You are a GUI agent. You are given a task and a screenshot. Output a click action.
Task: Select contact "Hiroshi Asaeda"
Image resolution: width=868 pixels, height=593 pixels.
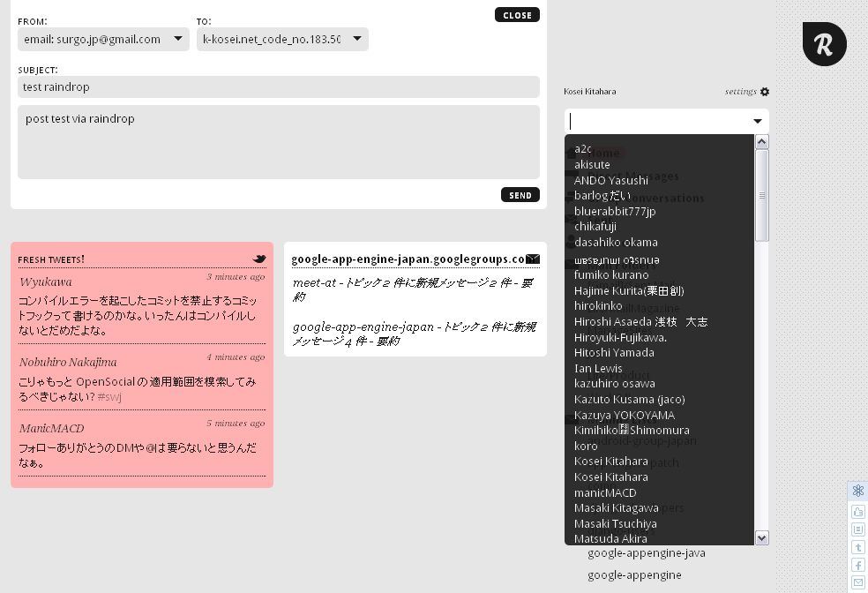(x=640, y=321)
